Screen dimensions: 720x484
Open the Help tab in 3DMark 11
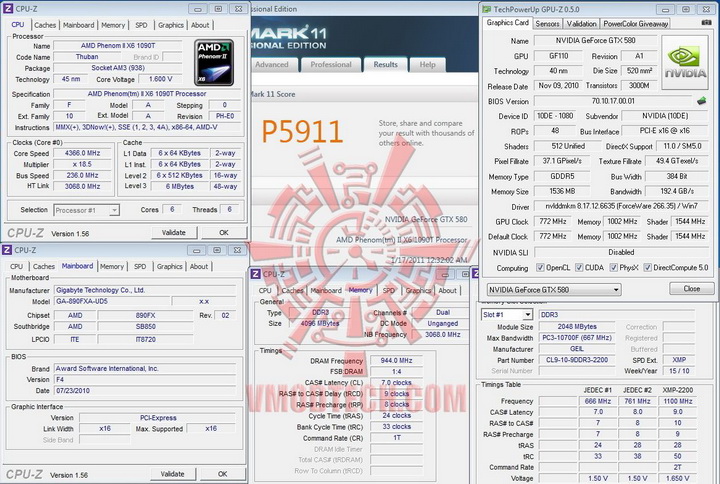pyautogui.click(x=428, y=65)
